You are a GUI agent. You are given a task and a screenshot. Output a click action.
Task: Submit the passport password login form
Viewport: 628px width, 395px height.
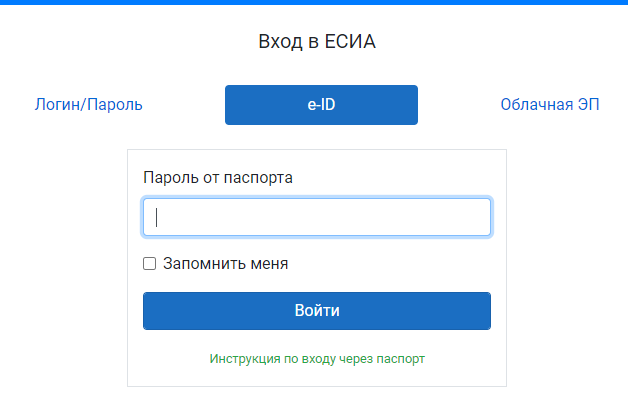317,311
